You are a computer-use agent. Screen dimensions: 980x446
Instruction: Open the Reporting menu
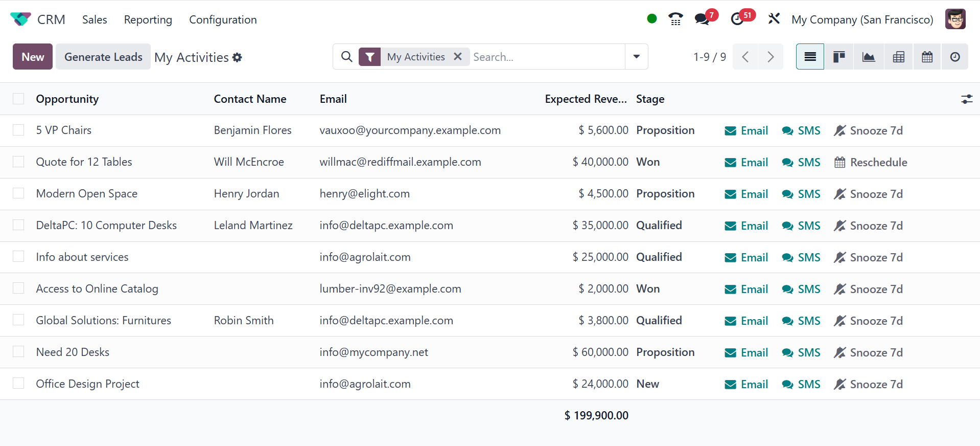coord(148,19)
